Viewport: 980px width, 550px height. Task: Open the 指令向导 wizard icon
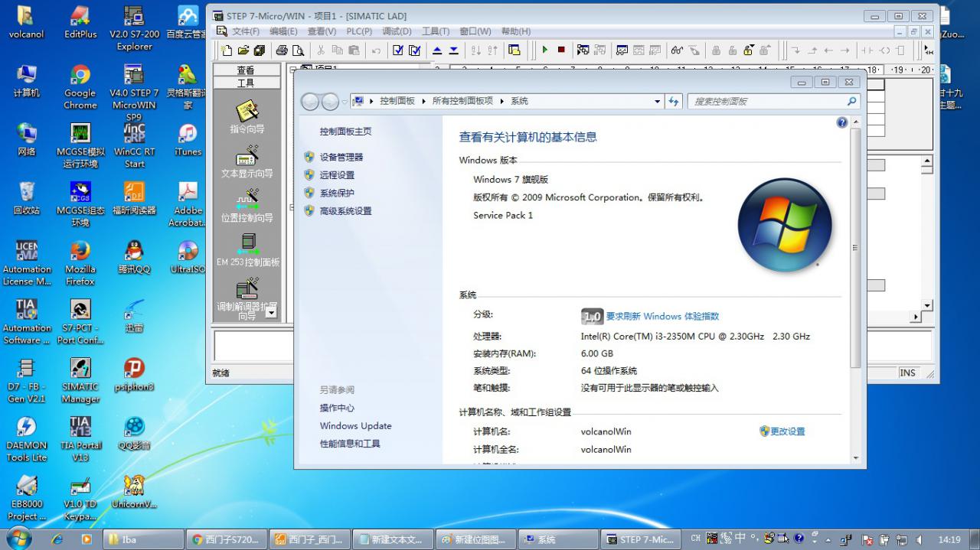(247, 116)
